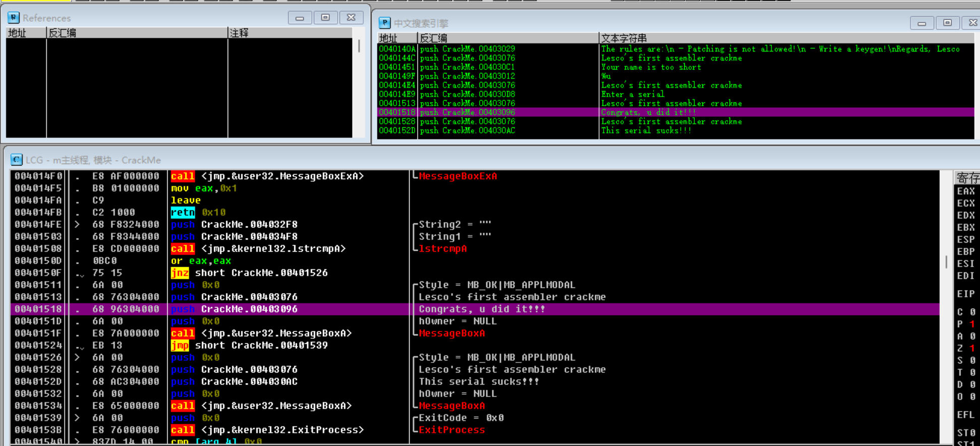Select highlighted 'Congrats, u did it!!!' search row

pos(675,112)
